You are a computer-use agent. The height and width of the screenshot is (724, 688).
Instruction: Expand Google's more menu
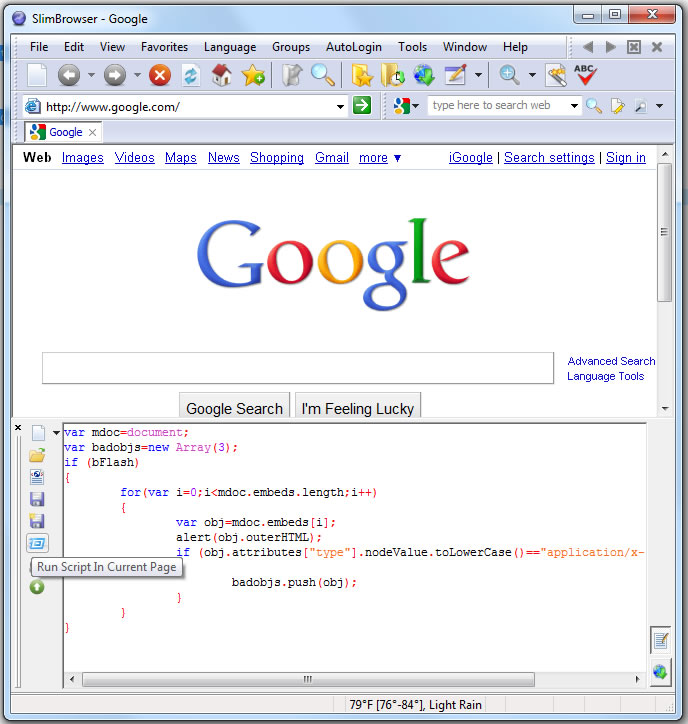pos(380,158)
